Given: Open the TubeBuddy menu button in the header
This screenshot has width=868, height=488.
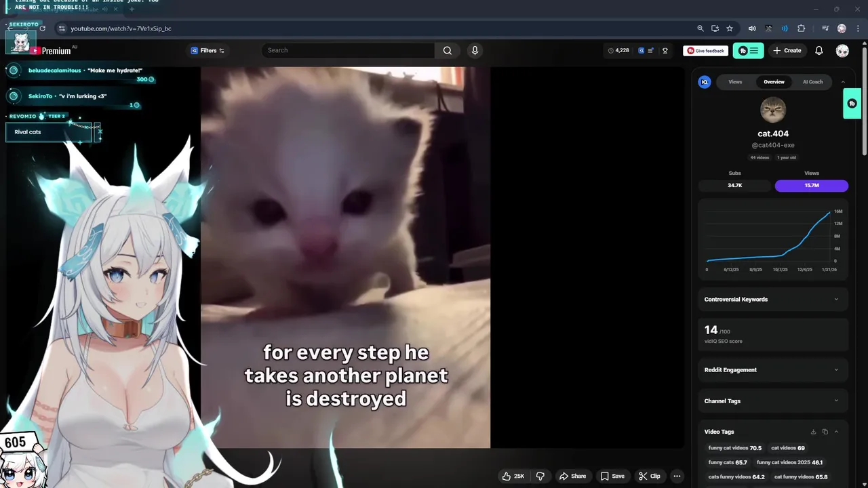Looking at the screenshot, I should [748, 50].
